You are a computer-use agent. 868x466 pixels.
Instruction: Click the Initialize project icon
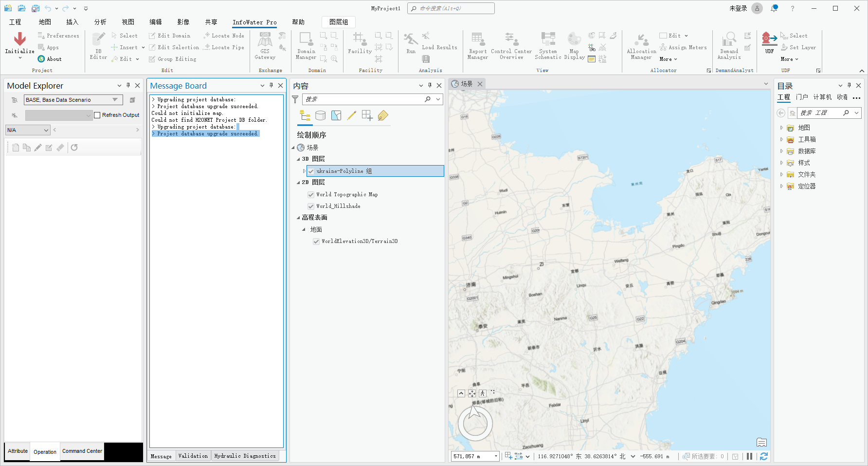click(x=19, y=39)
